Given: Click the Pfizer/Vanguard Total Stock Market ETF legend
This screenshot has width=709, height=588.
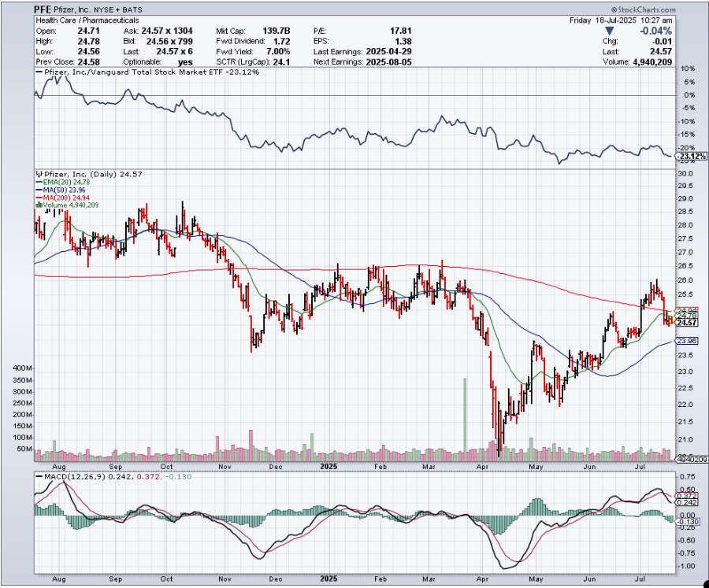Looking at the screenshot, I should 147,72.
